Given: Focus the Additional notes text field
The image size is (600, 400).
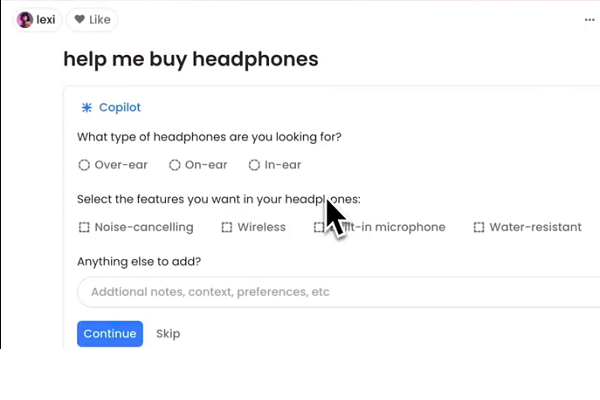Looking at the screenshot, I should coord(330,292).
